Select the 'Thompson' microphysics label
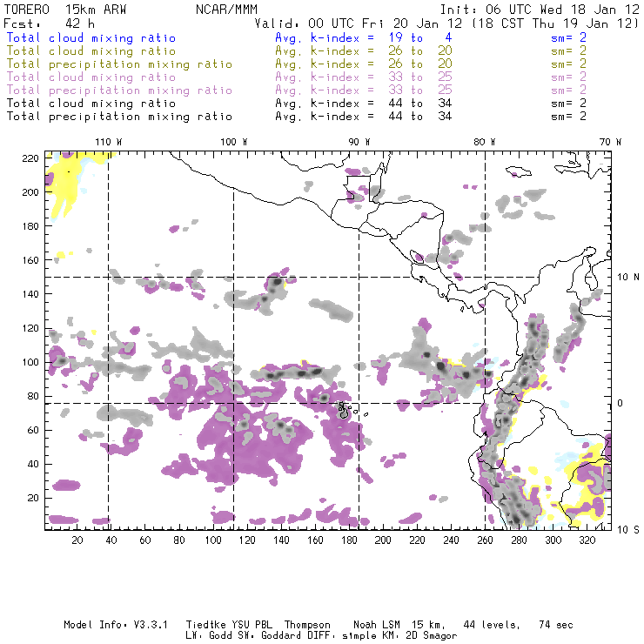 click(307, 626)
